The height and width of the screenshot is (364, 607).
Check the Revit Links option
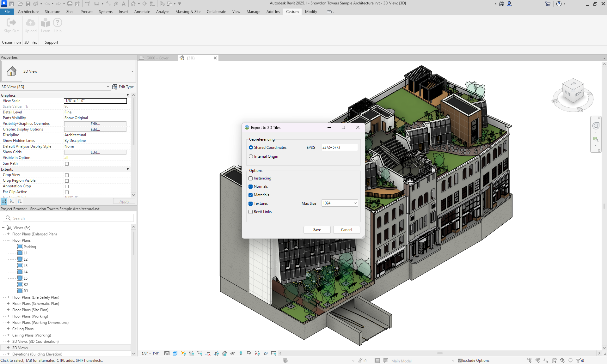(x=251, y=212)
